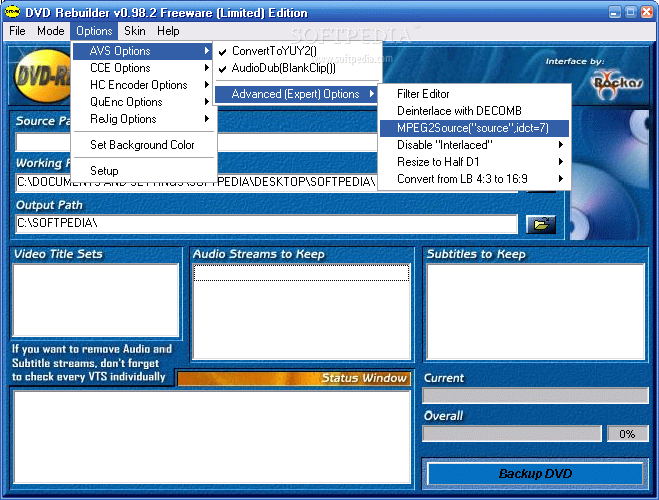Expand Disable "Interlaced" submenu
659x500 pixels.
click(x=474, y=145)
